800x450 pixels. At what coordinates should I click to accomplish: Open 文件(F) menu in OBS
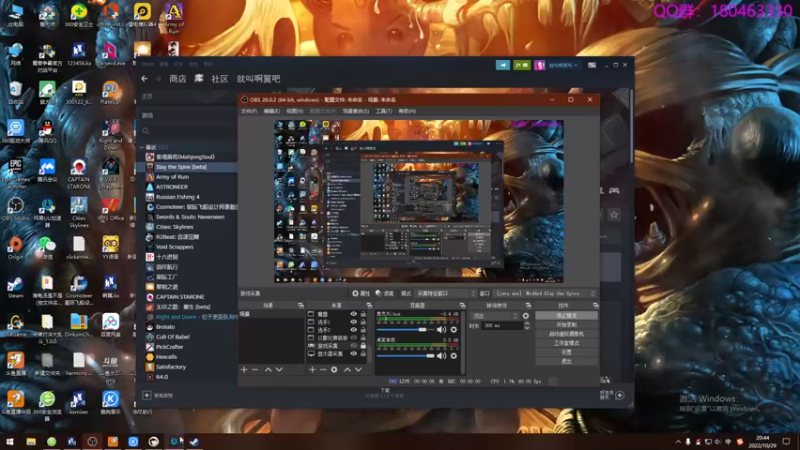(x=248, y=111)
